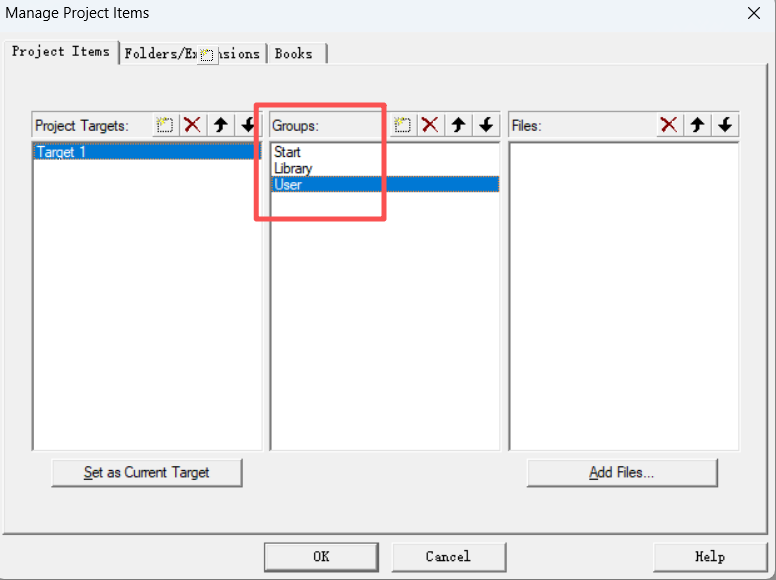The width and height of the screenshot is (776, 580).
Task: Move group up arrow
Action: coord(458,125)
